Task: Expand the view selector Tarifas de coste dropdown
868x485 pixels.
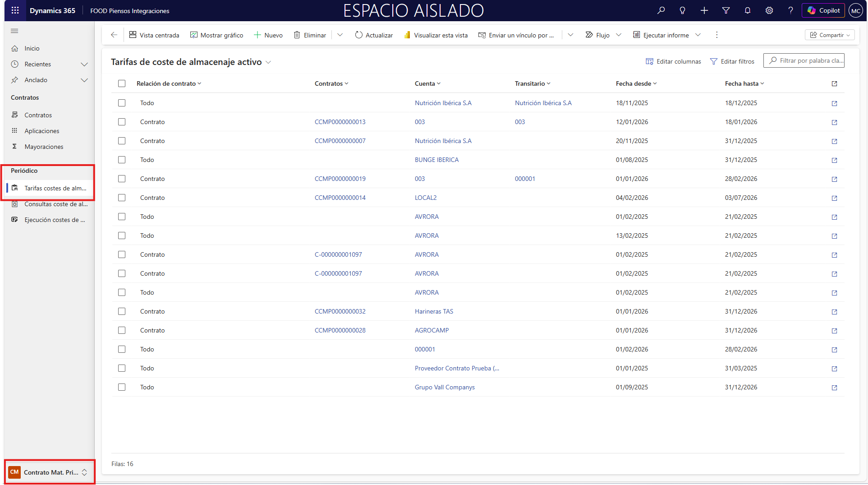Action: (268, 62)
